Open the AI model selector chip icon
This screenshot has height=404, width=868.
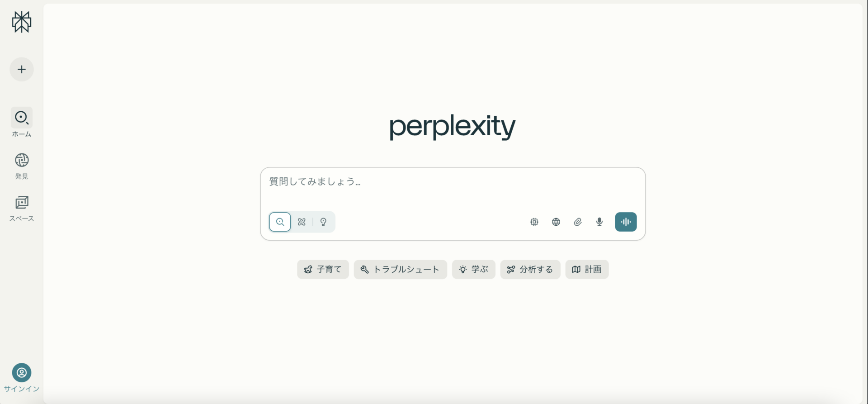[x=534, y=222]
